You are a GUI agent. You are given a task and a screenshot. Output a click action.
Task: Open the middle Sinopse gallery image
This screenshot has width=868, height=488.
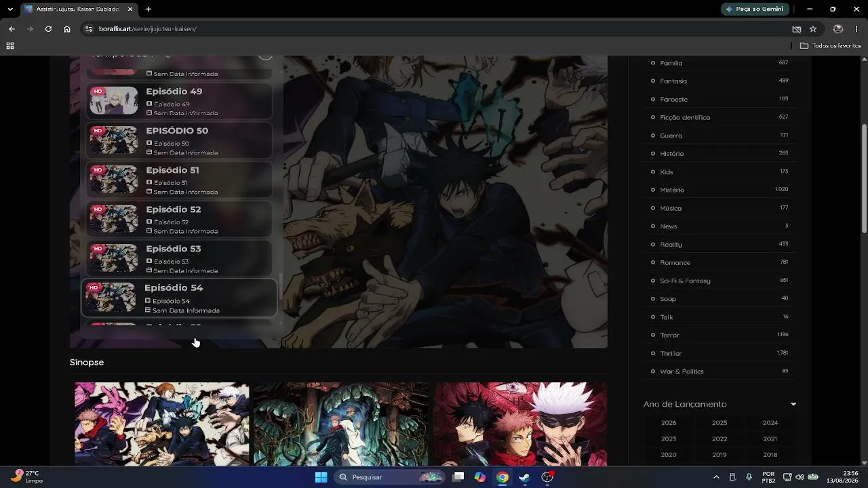[x=341, y=424]
